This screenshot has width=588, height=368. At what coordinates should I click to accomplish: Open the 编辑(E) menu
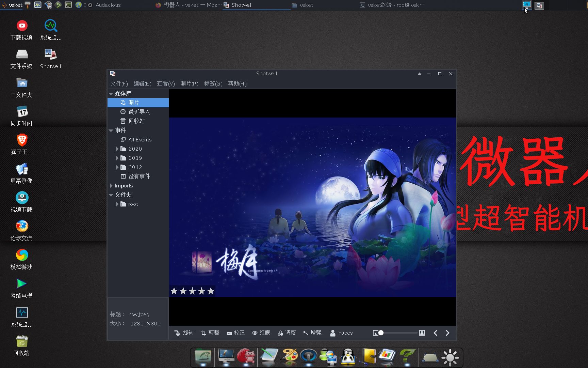point(142,83)
